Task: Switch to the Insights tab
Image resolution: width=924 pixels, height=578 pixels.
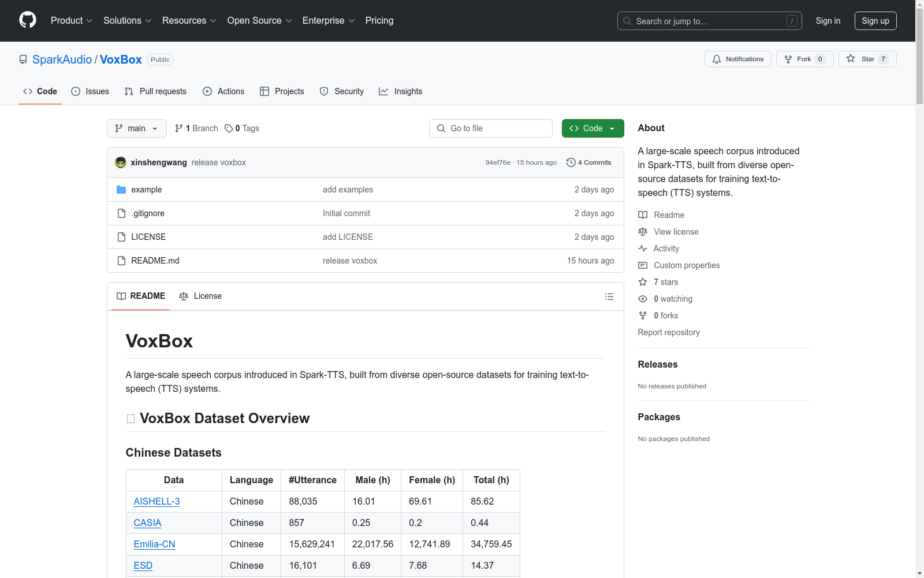Action: [400, 91]
